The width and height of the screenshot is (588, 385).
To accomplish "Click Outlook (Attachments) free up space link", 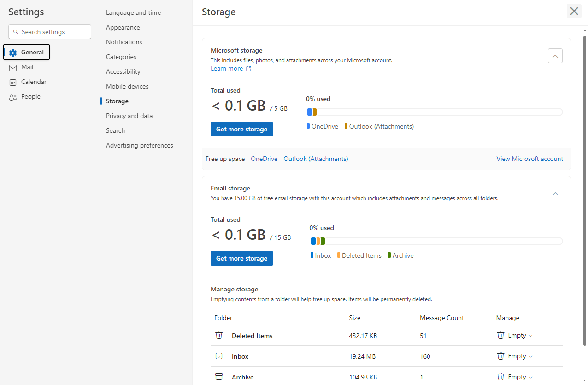I will 316,159.
